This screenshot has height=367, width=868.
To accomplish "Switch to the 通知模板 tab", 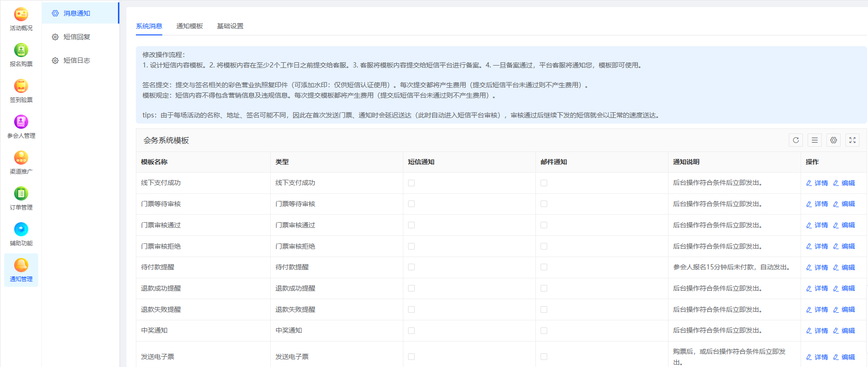I will (x=190, y=26).
